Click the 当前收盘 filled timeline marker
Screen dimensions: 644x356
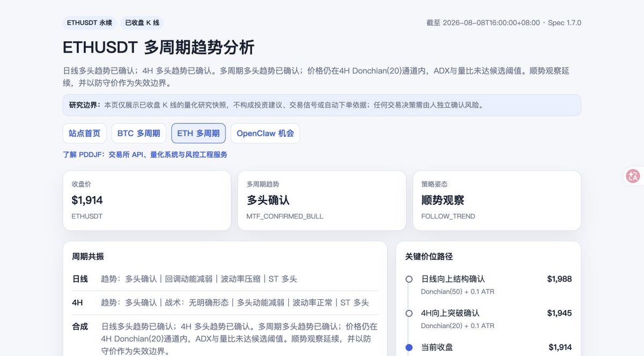409,347
